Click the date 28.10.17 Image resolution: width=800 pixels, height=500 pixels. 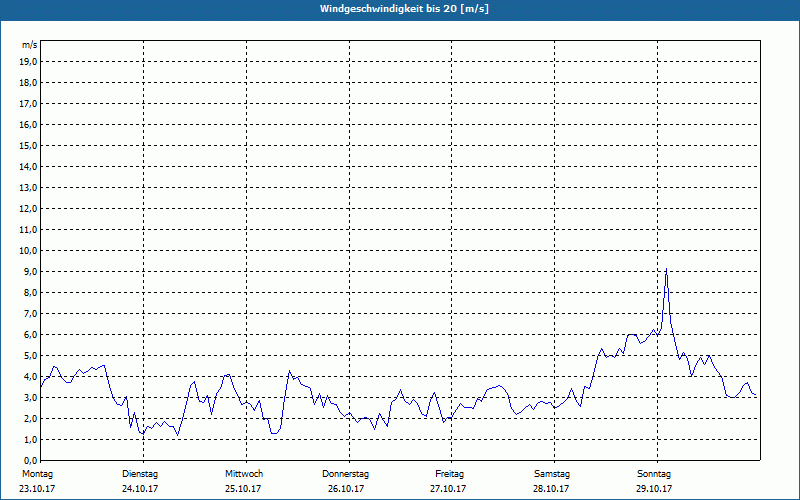tap(551, 489)
